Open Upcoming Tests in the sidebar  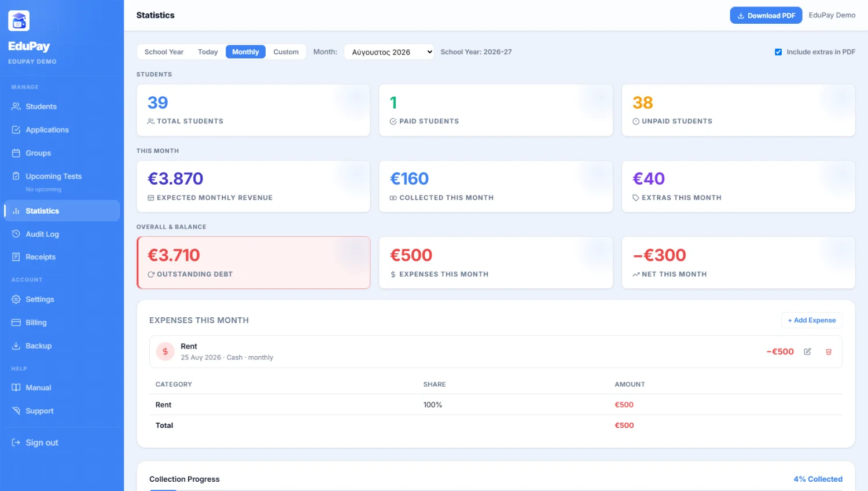point(62,181)
